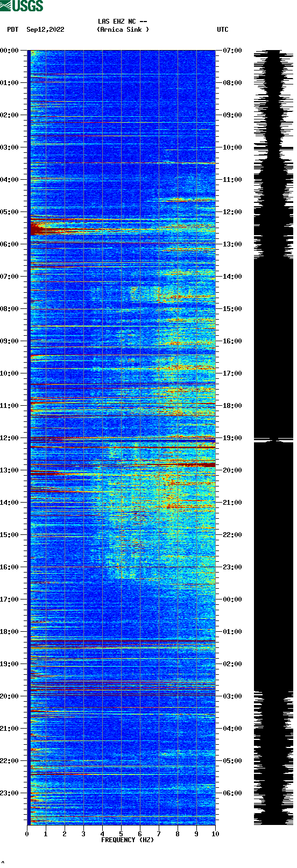Click frequency axis tick 0
Viewport: 297px width, 868px height.
click(x=27, y=834)
